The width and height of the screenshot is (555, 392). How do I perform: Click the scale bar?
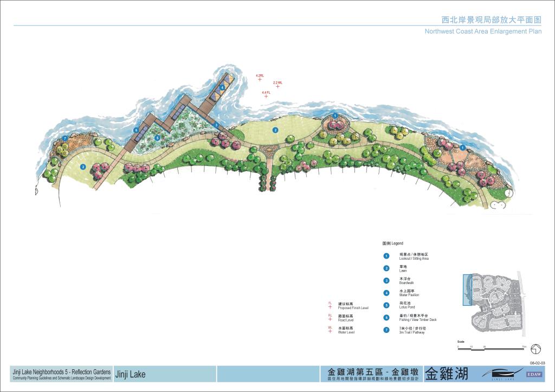coord(491,349)
